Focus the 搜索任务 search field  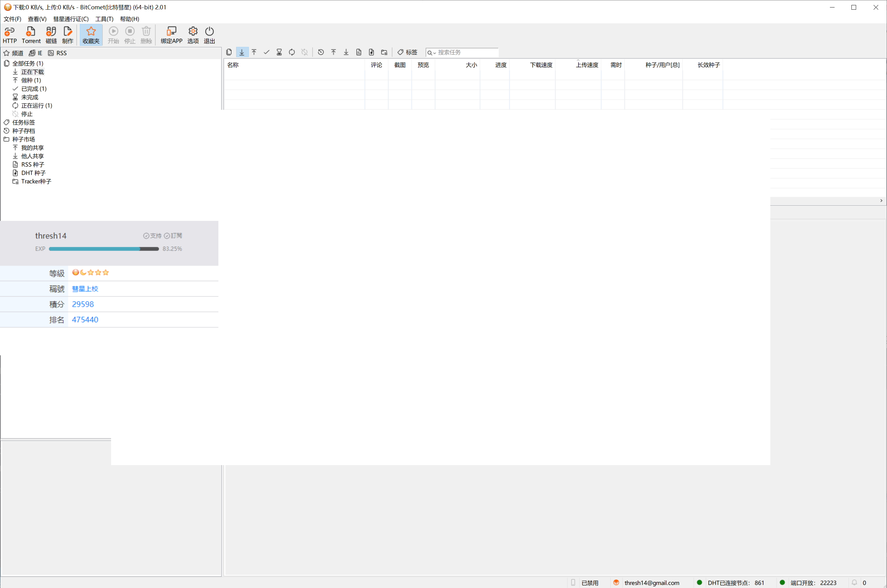coord(467,52)
